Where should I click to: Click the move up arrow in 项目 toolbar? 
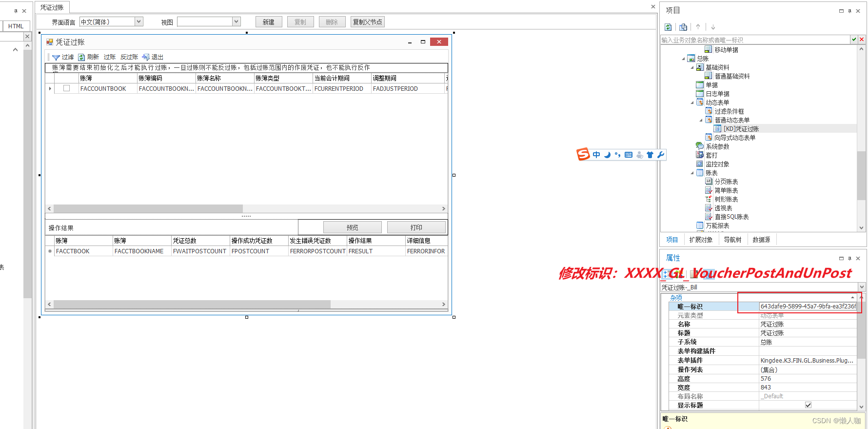(698, 27)
